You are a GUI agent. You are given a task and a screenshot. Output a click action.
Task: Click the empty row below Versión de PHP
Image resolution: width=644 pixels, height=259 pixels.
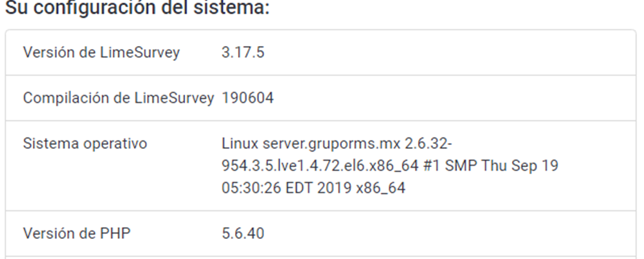tap(321, 257)
